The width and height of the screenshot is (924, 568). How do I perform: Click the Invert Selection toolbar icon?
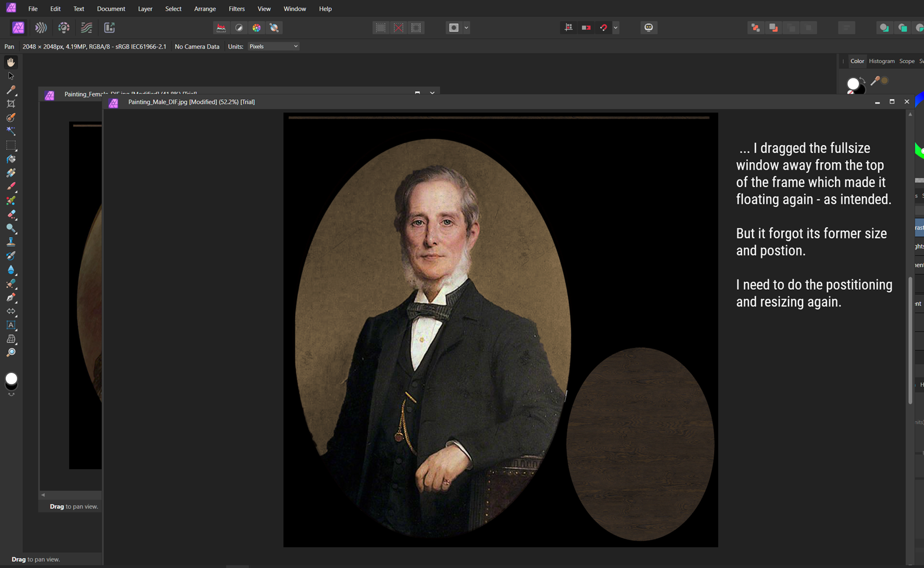416,27
